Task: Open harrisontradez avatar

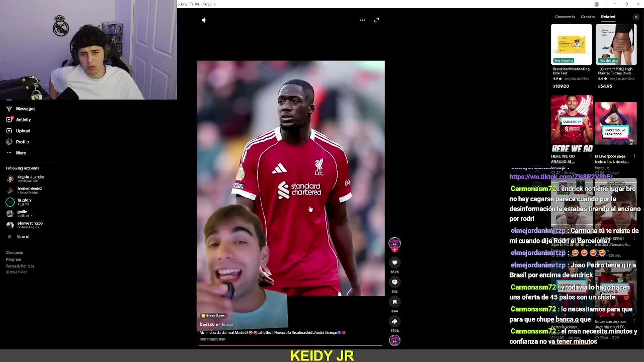Action: [10, 190]
